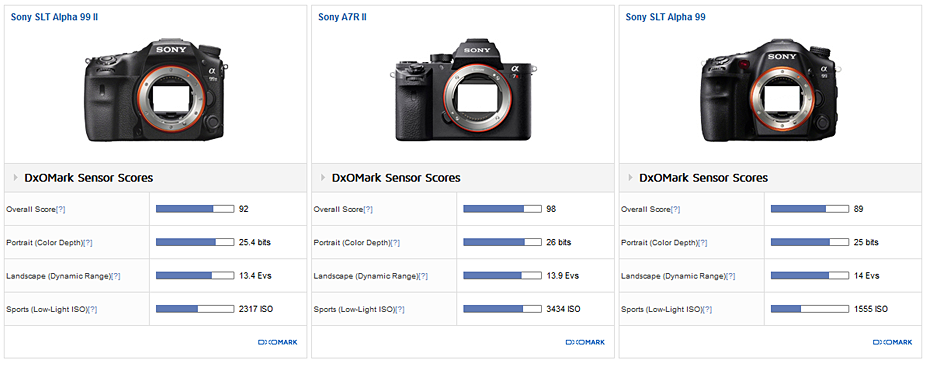927x365 pixels.
Task: Open Overall Score [?] help for Alpha 99 II
Action: click(61, 209)
